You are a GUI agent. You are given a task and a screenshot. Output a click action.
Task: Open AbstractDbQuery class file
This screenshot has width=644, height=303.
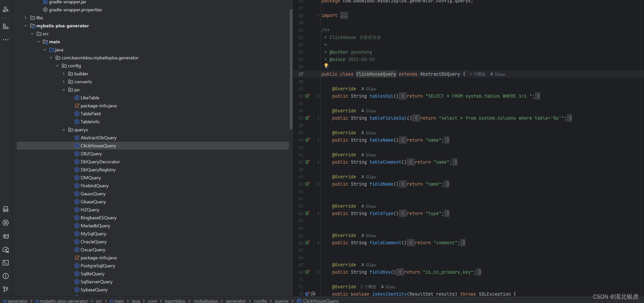tap(98, 138)
